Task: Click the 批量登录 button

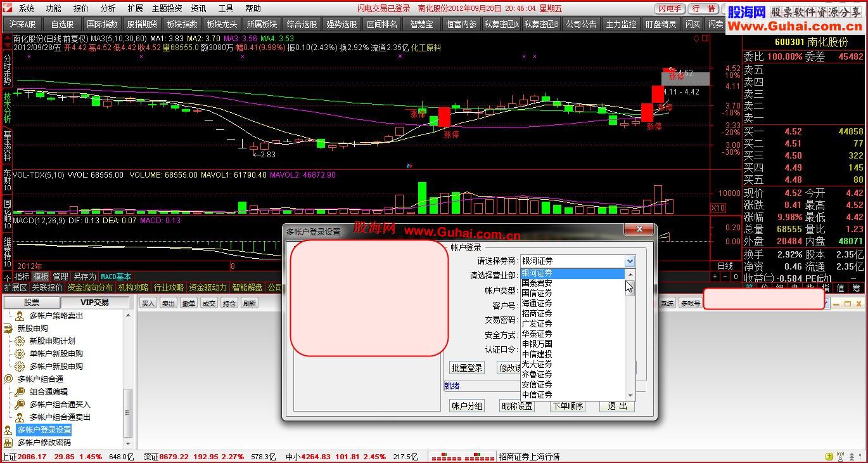Action: (x=467, y=368)
